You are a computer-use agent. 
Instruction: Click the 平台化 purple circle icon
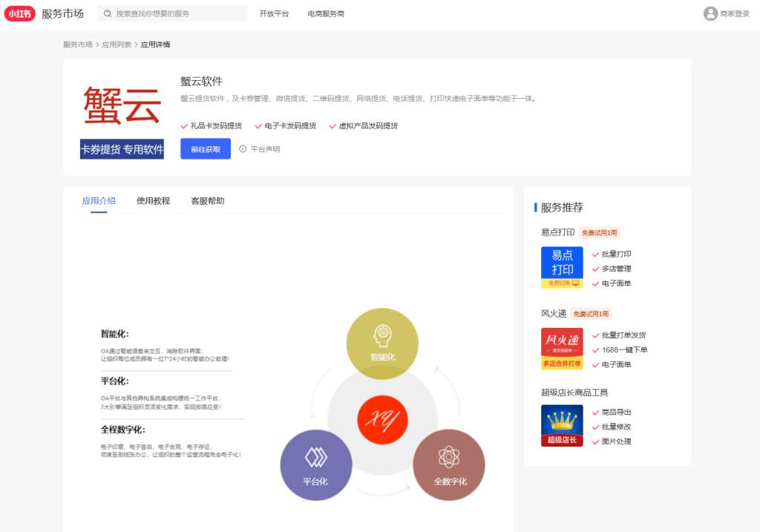316,465
